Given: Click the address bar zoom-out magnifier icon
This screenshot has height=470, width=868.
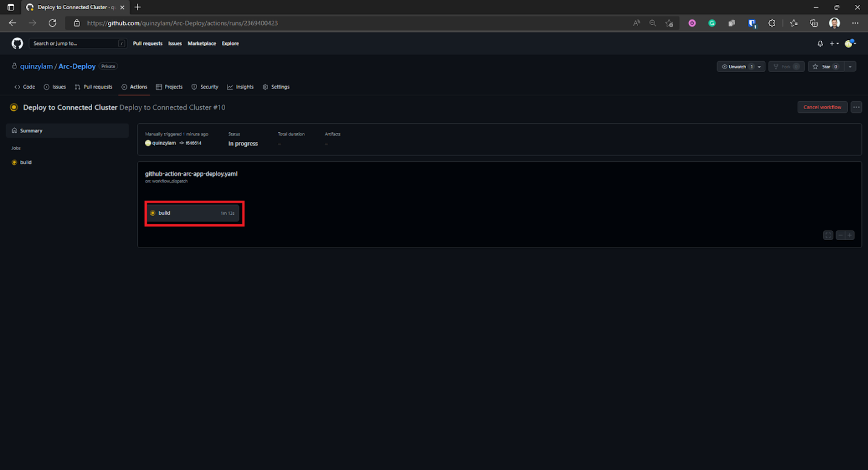Looking at the screenshot, I should 653,23.
